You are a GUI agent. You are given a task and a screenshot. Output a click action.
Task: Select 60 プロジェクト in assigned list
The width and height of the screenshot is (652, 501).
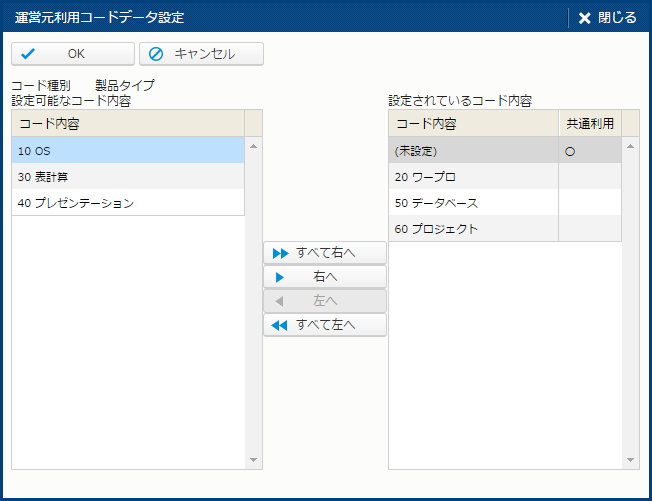(473, 229)
